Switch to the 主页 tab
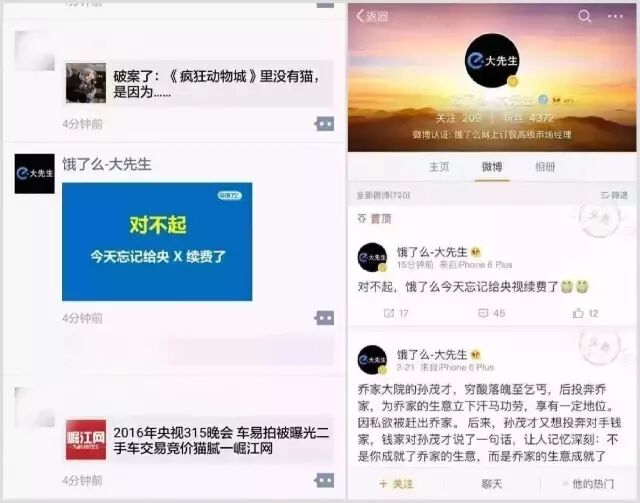The height and width of the screenshot is (503, 640). [439, 167]
